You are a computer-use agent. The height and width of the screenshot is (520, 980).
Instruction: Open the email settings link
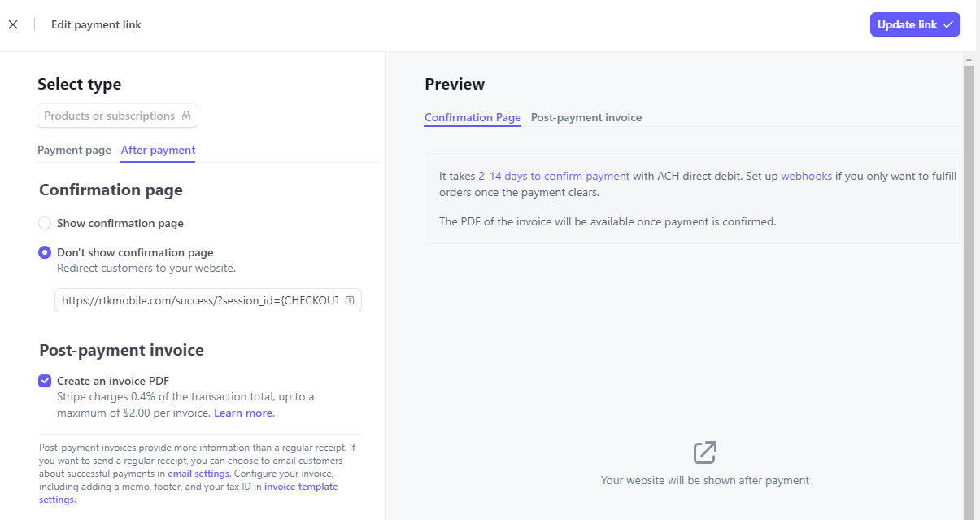(x=198, y=473)
